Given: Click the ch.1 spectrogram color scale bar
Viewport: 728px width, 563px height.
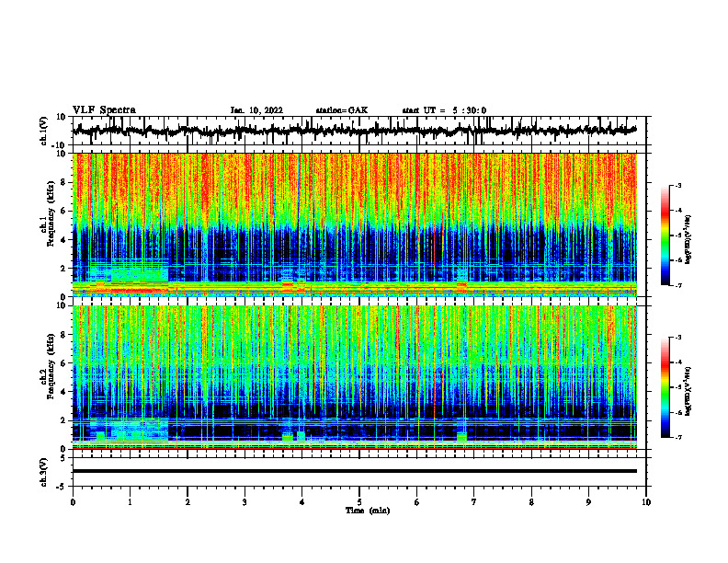Looking at the screenshot, I should point(665,236).
